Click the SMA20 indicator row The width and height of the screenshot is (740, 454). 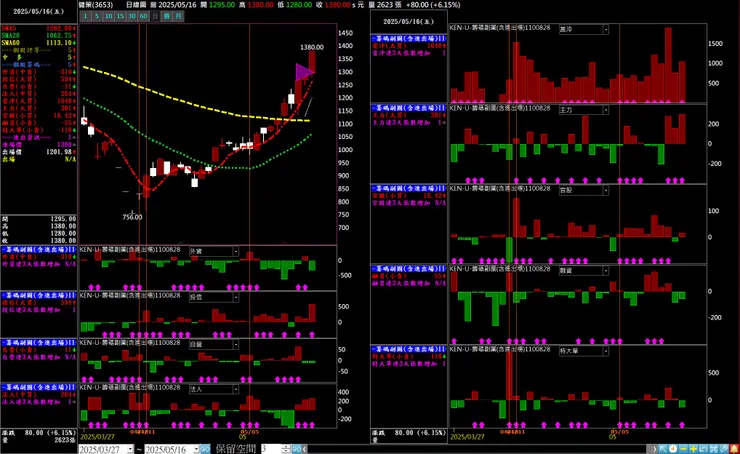pyautogui.click(x=39, y=35)
